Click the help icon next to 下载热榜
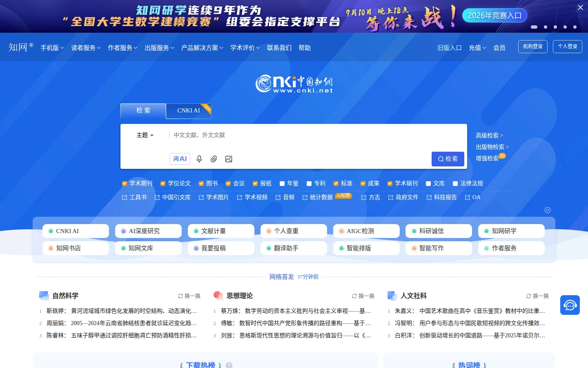Viewport: 588px width, 368px height. click(229, 365)
